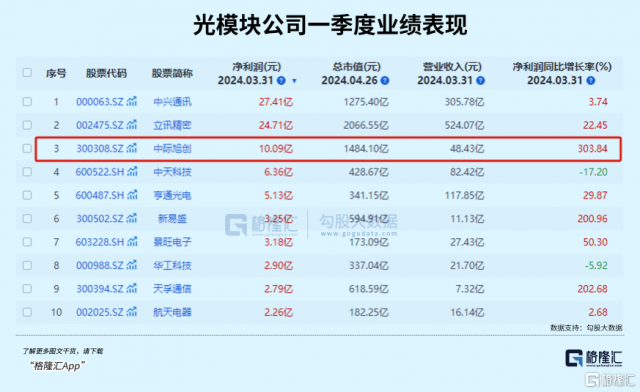The image size is (640, 392).
Task: Click the "格隆汇App" download text
Action: click(x=57, y=365)
